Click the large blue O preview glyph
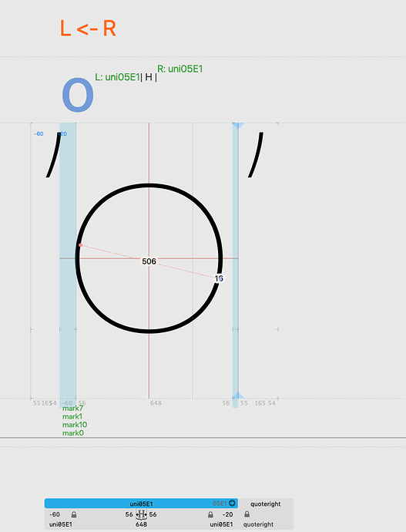 [x=78, y=96]
